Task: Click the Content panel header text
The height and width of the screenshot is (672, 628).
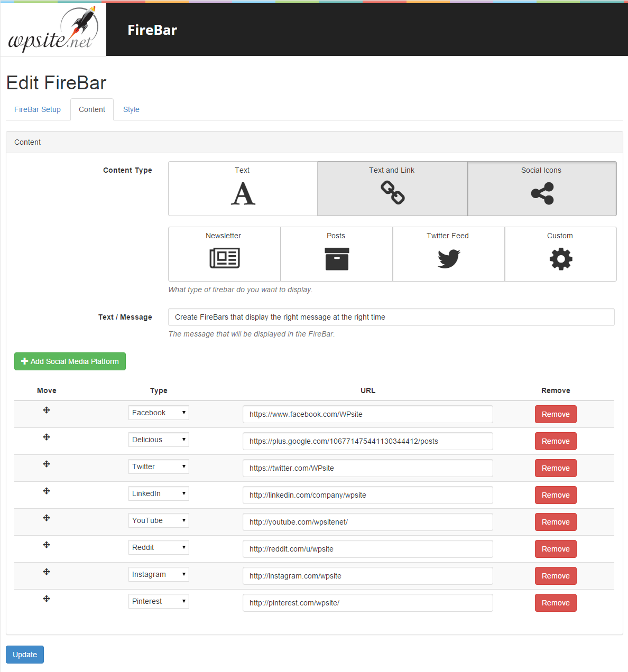Action: pos(27,142)
